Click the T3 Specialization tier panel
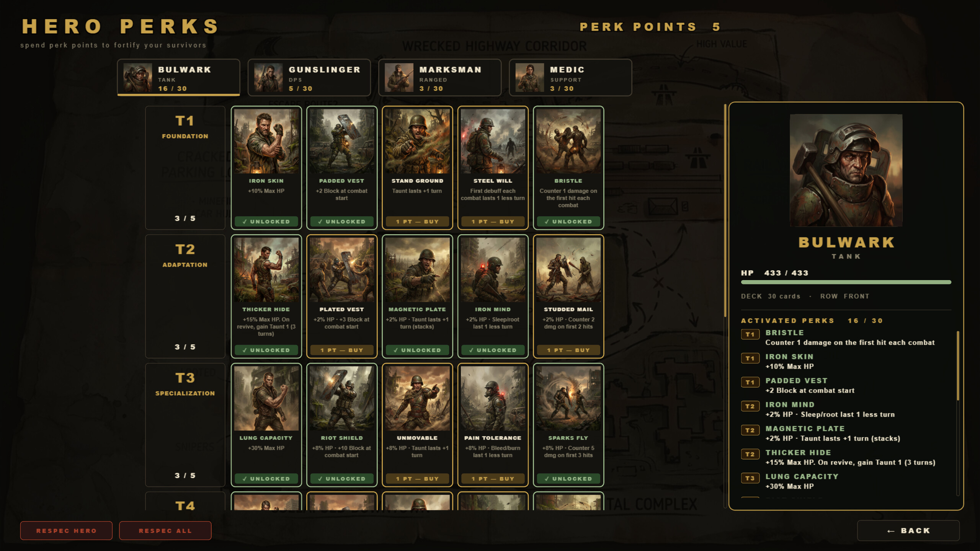Screen dimensions: 980x551 click(185, 425)
